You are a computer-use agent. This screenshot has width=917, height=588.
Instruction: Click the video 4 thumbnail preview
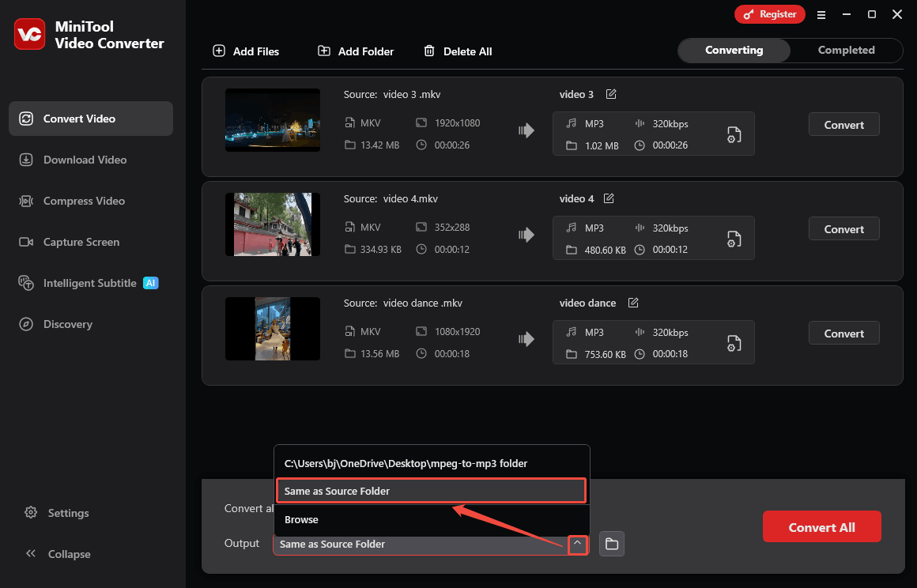(272, 224)
